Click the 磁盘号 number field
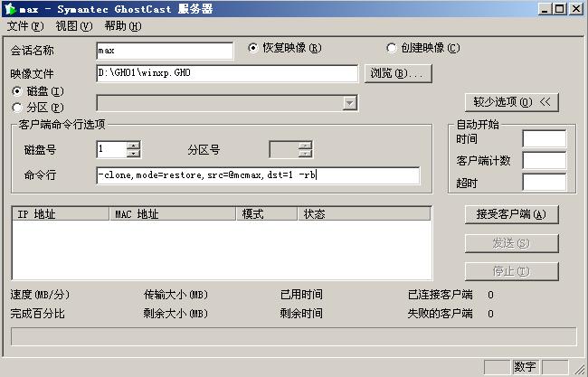This screenshot has width=588, height=377. (x=112, y=149)
